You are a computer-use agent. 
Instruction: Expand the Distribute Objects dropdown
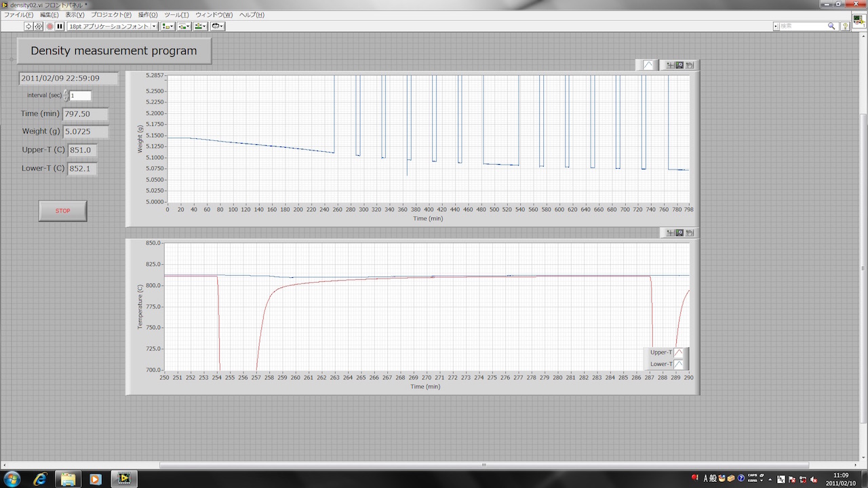184,26
